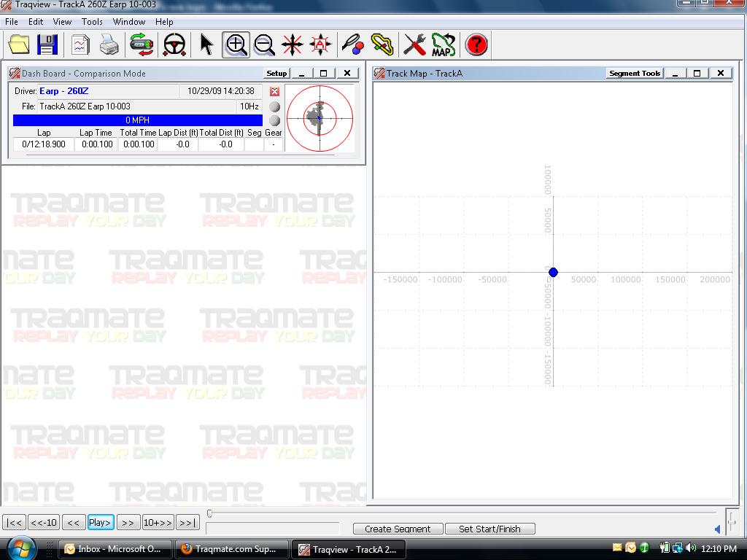Open the Windows Start orb
Screen dimensions: 747x560
(20, 548)
